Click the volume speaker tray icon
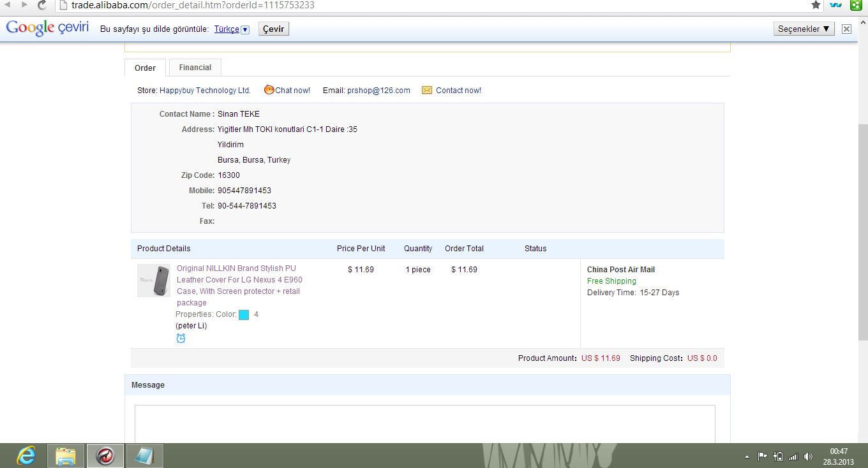This screenshot has height=468, width=868. [x=809, y=457]
